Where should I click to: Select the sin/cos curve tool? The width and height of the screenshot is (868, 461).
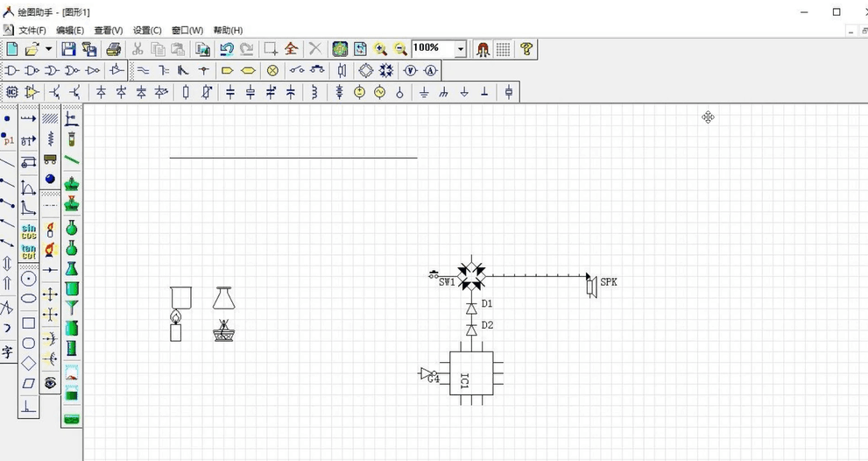[29, 230]
